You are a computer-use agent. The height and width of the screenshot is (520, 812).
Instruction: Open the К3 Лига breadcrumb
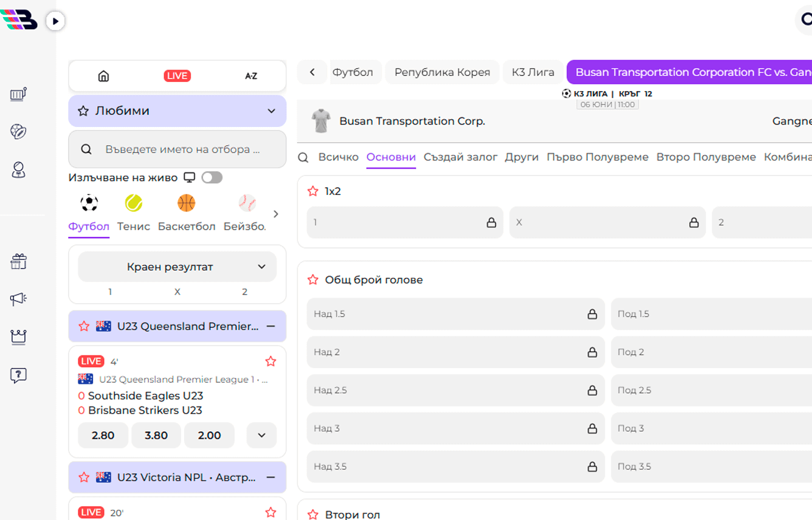pos(533,72)
